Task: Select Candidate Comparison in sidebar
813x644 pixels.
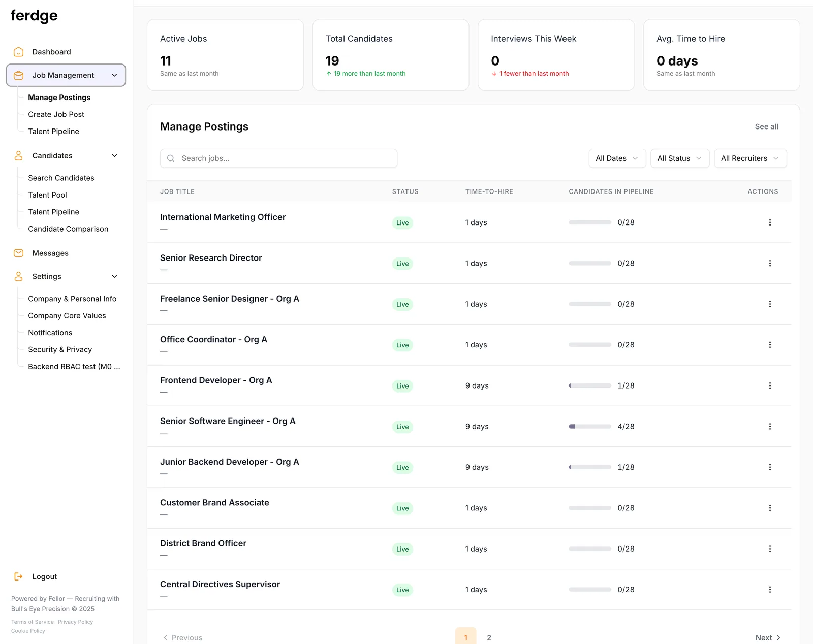Action: click(68, 229)
